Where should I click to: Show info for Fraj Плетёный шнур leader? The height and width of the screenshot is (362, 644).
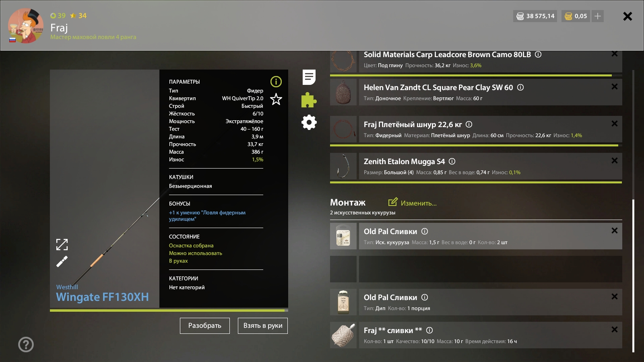click(469, 124)
